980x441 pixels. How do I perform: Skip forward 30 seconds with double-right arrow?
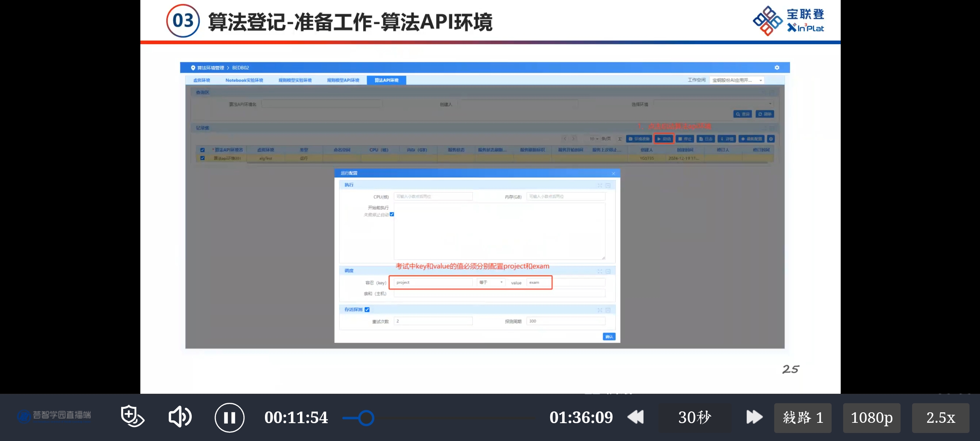pyautogui.click(x=754, y=417)
